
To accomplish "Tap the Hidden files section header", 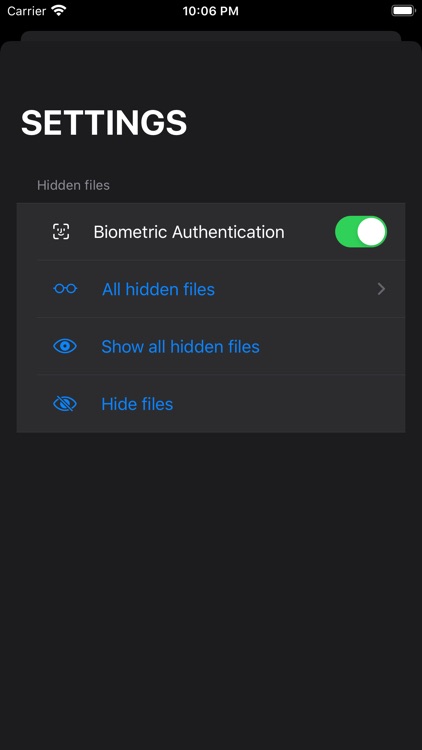I will 73,185.
